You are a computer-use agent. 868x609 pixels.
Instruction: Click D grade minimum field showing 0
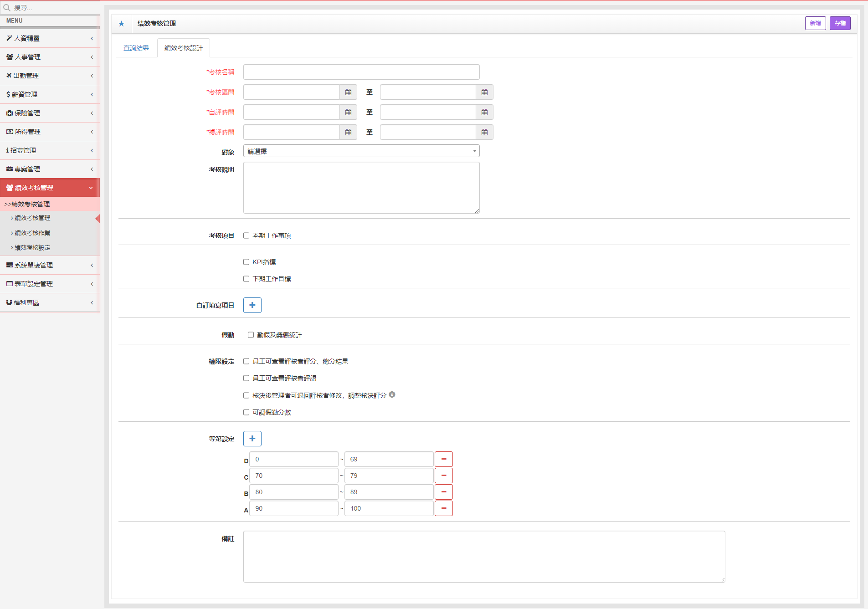[x=294, y=459]
